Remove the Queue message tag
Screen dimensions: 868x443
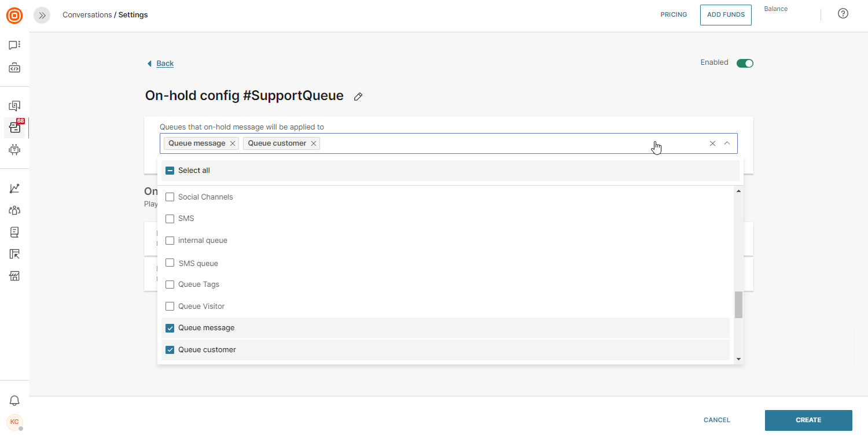click(x=233, y=143)
